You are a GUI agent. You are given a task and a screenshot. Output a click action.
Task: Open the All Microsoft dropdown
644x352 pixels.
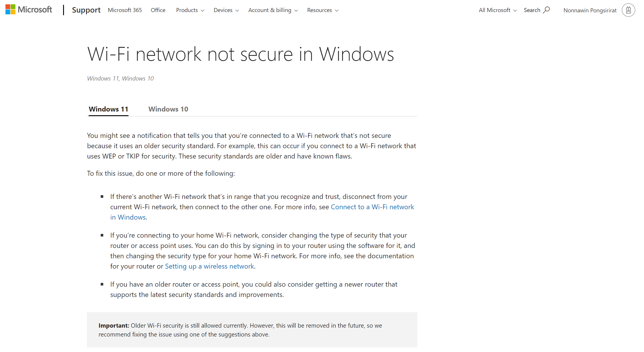coord(497,10)
